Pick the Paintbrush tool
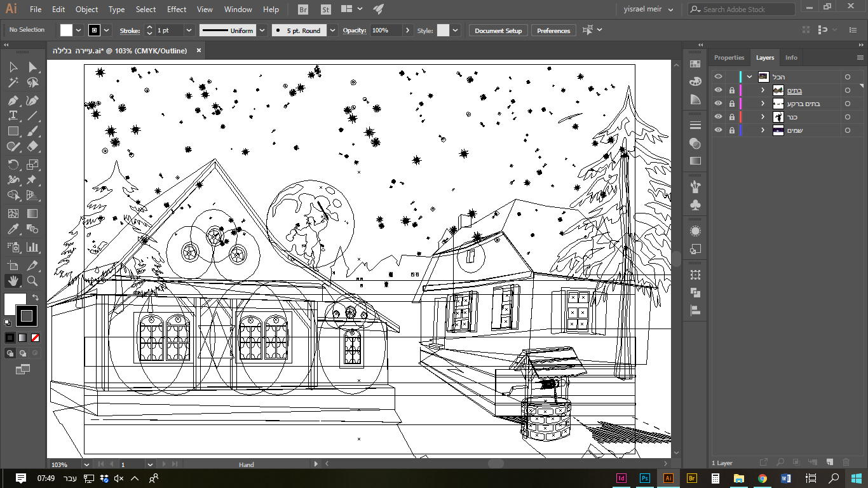Image resolution: width=868 pixels, height=488 pixels. pos(32,132)
